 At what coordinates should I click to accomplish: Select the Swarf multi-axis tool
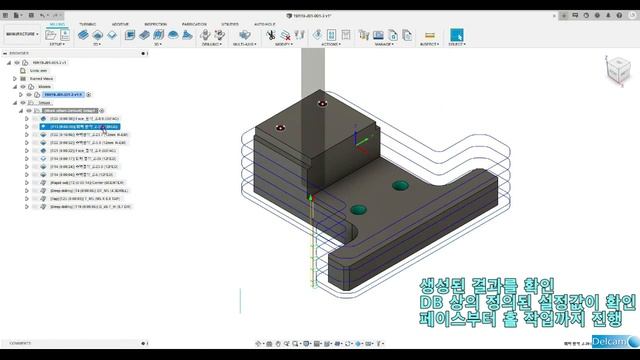click(244, 35)
